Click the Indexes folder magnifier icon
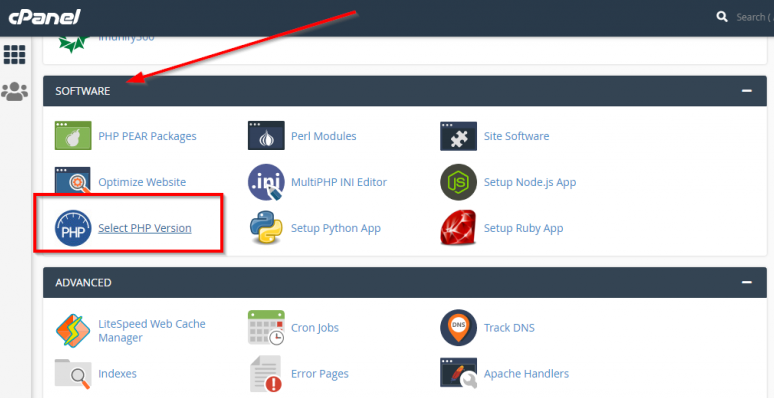Screen dimensions: 774x398 click(73, 374)
